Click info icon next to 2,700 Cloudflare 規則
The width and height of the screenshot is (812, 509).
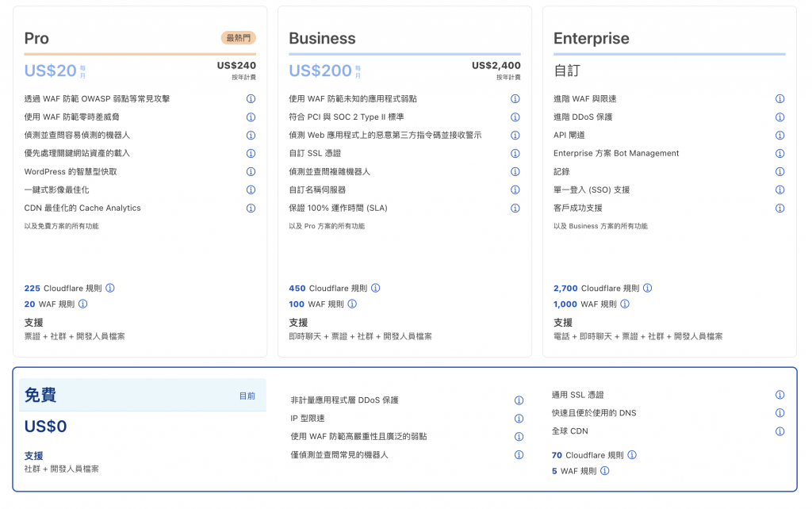pos(647,288)
